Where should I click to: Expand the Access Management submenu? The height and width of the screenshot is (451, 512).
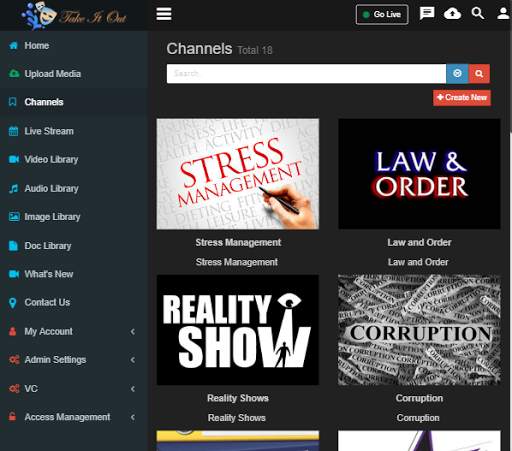click(x=74, y=417)
